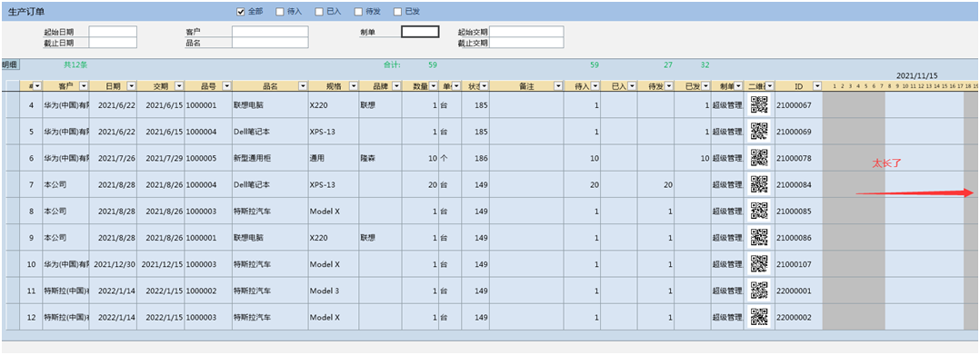Select the 明细 tab
Screen dimensions: 980x355
click(11, 64)
